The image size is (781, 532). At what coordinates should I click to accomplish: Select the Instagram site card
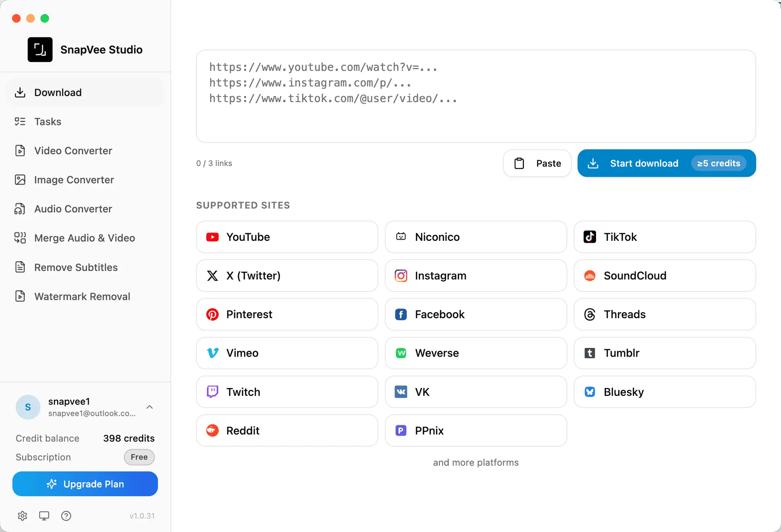pos(476,276)
